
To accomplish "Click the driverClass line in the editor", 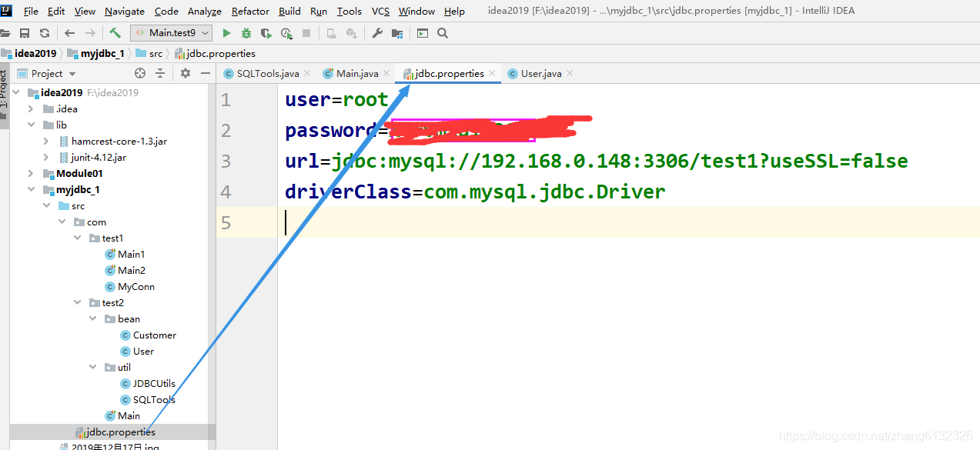I will (475, 192).
